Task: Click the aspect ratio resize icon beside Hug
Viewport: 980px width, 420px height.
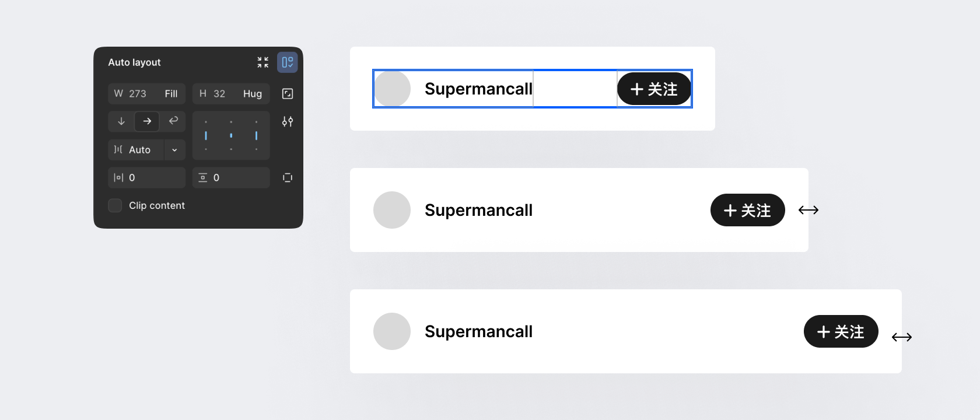Action: [x=288, y=94]
